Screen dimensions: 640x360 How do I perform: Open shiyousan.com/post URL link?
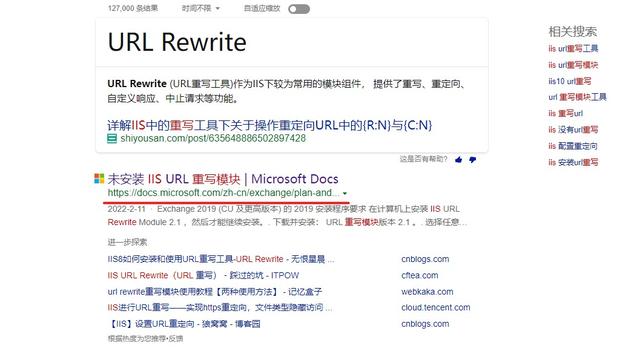click(x=213, y=138)
